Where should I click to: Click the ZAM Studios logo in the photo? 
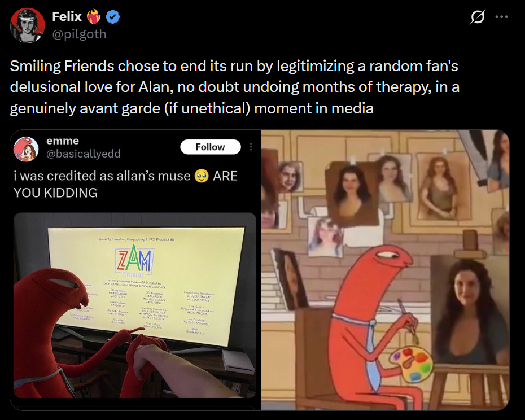tap(134, 260)
